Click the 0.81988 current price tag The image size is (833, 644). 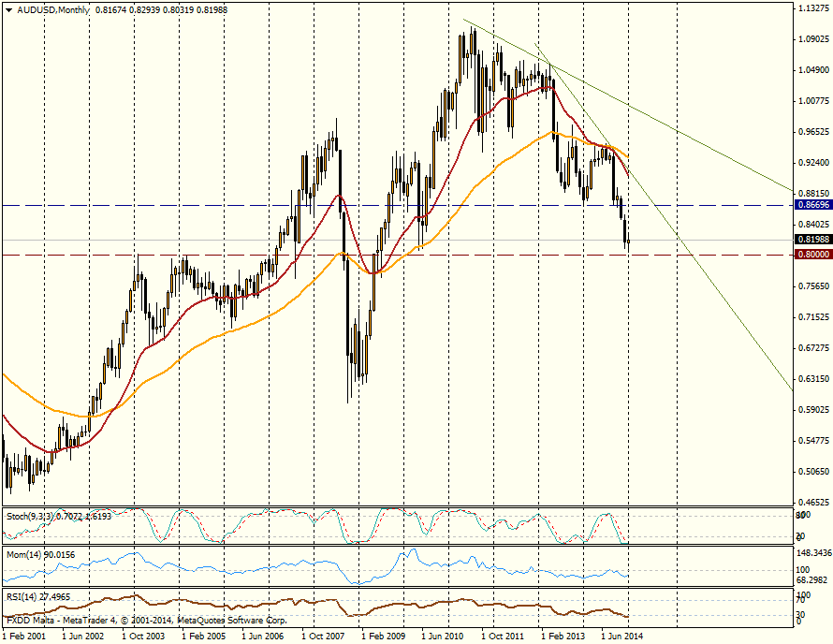click(811, 240)
